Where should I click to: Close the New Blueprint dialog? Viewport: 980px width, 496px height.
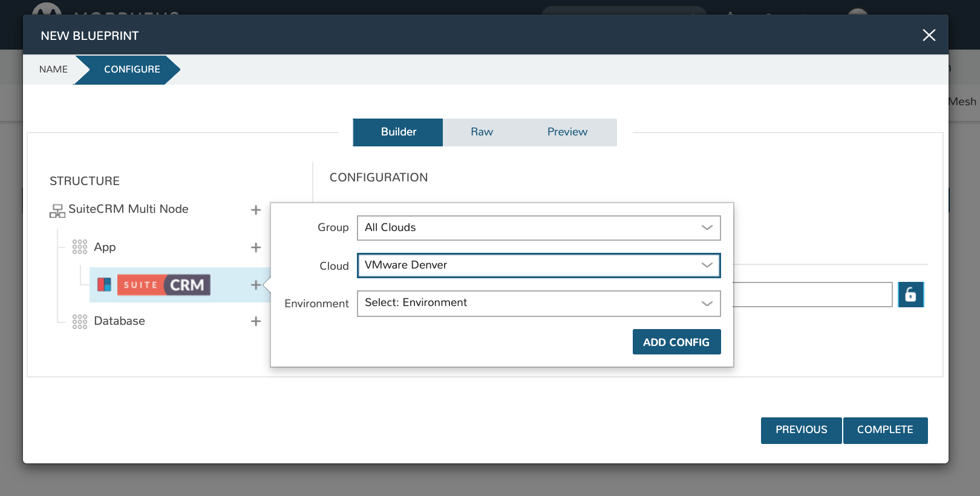pyautogui.click(x=929, y=36)
